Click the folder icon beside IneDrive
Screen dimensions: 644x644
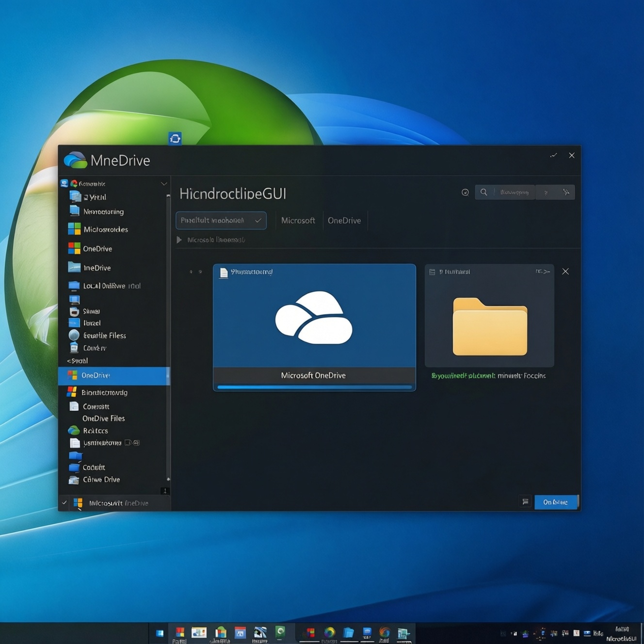pyautogui.click(x=74, y=267)
